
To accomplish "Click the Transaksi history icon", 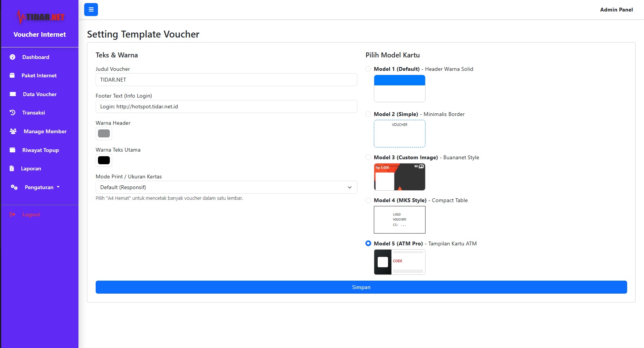I will point(13,113).
